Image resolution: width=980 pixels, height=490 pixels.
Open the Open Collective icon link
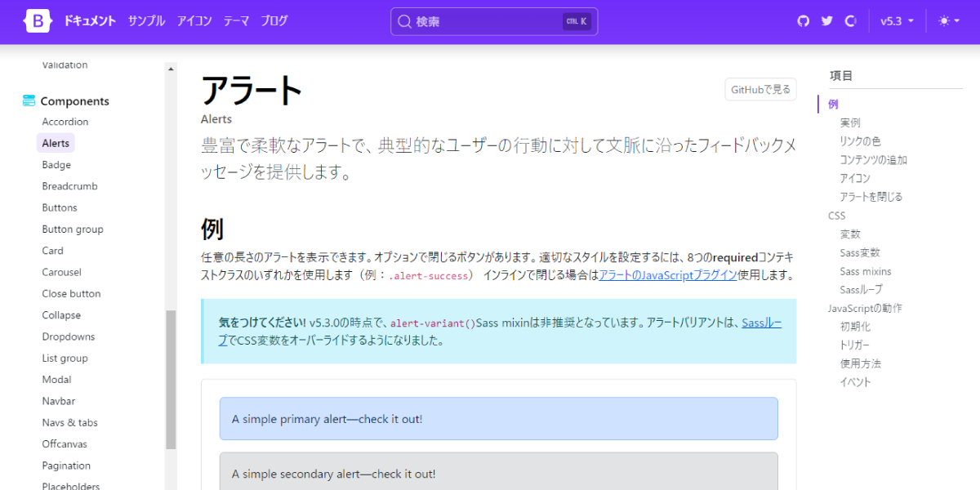(850, 21)
